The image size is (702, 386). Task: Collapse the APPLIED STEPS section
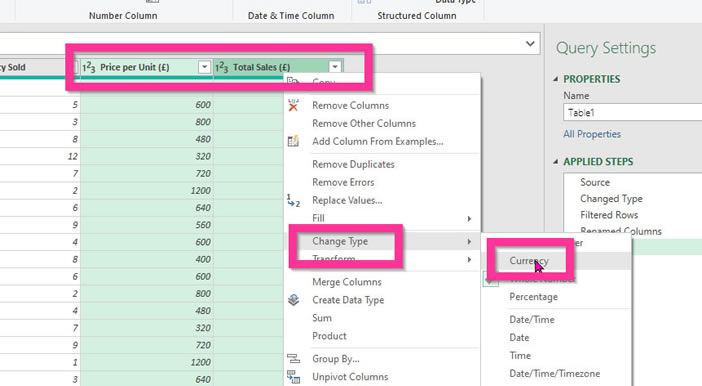pyautogui.click(x=556, y=162)
